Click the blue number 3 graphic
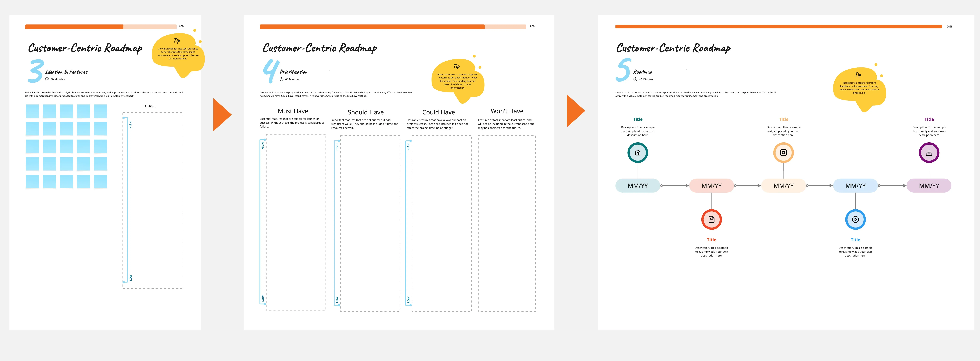This screenshot has width=980, height=361. tap(35, 71)
